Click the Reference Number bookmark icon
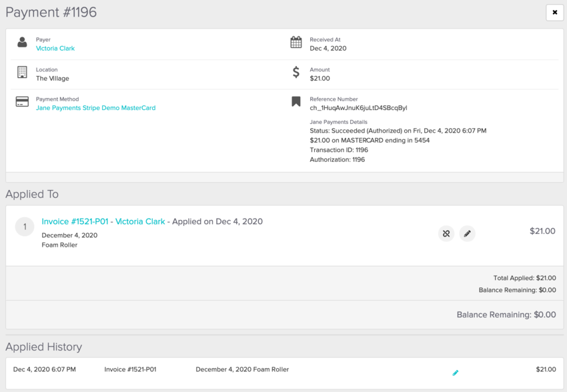This screenshot has height=392, width=567. 296,102
